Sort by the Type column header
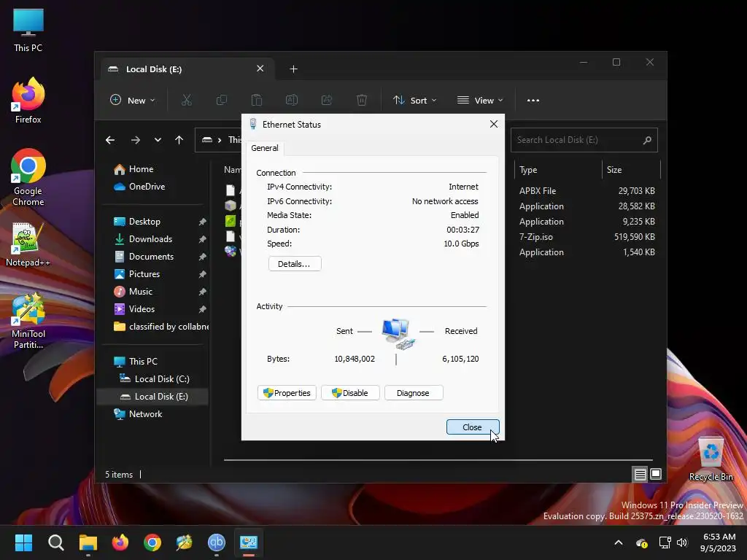Image resolution: width=747 pixels, height=560 pixels. click(558, 170)
